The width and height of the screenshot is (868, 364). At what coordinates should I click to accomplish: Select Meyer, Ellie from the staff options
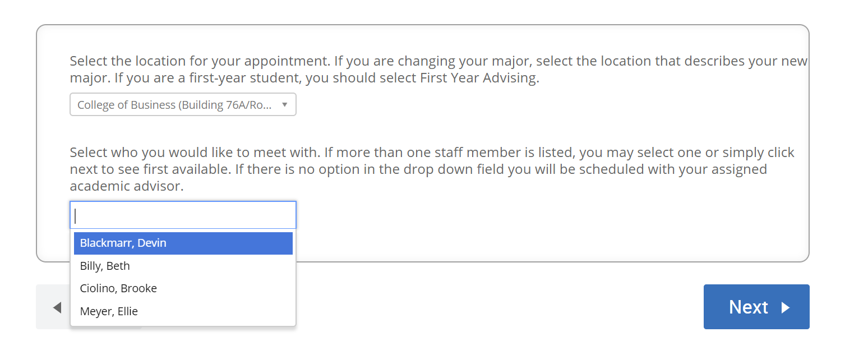(x=183, y=311)
